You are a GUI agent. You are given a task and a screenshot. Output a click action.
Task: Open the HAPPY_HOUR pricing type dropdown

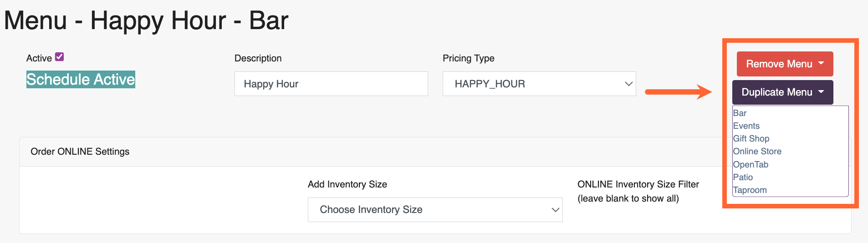[x=539, y=84]
